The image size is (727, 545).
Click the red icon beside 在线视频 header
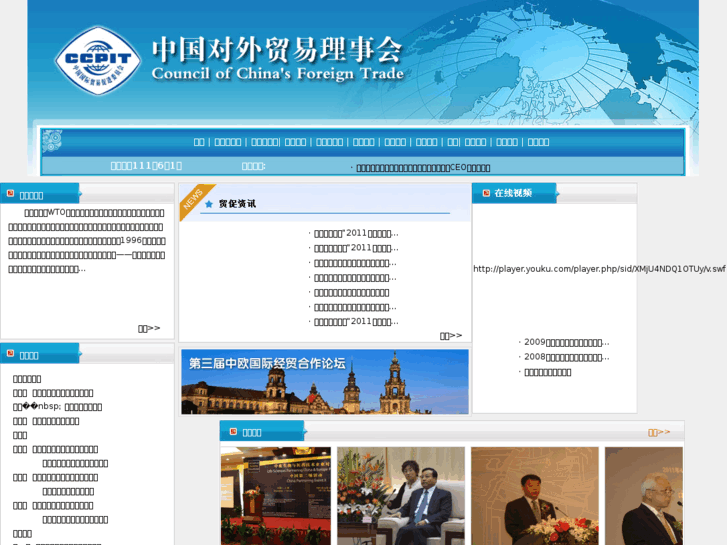[x=486, y=193]
